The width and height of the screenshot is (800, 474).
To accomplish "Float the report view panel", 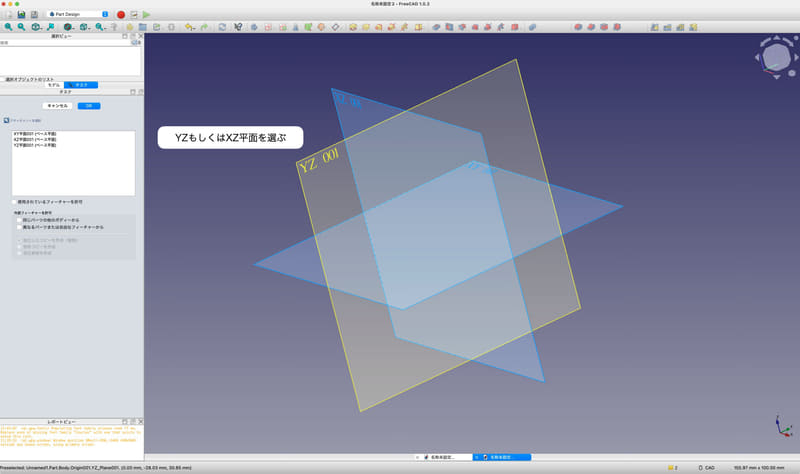I will (x=125, y=422).
